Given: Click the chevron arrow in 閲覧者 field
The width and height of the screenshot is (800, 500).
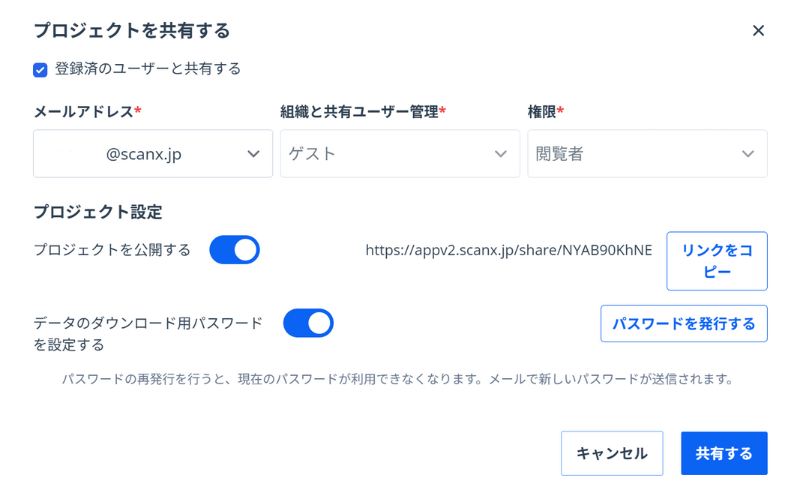Looking at the screenshot, I should [x=747, y=154].
